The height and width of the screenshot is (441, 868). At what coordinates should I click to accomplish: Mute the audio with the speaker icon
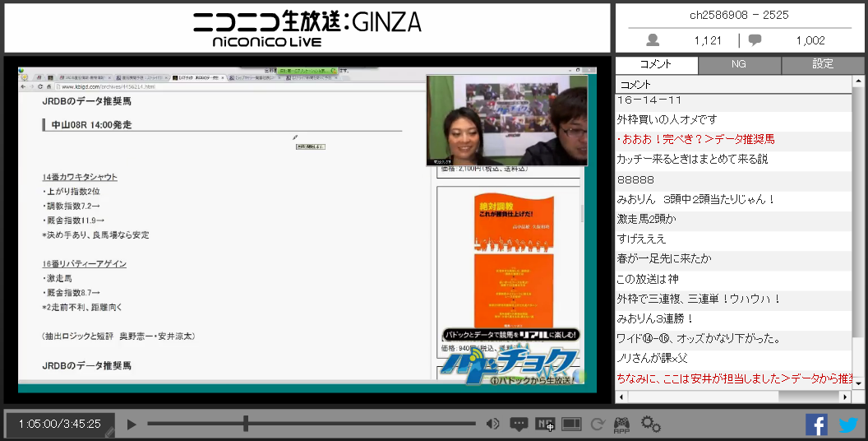(492, 425)
